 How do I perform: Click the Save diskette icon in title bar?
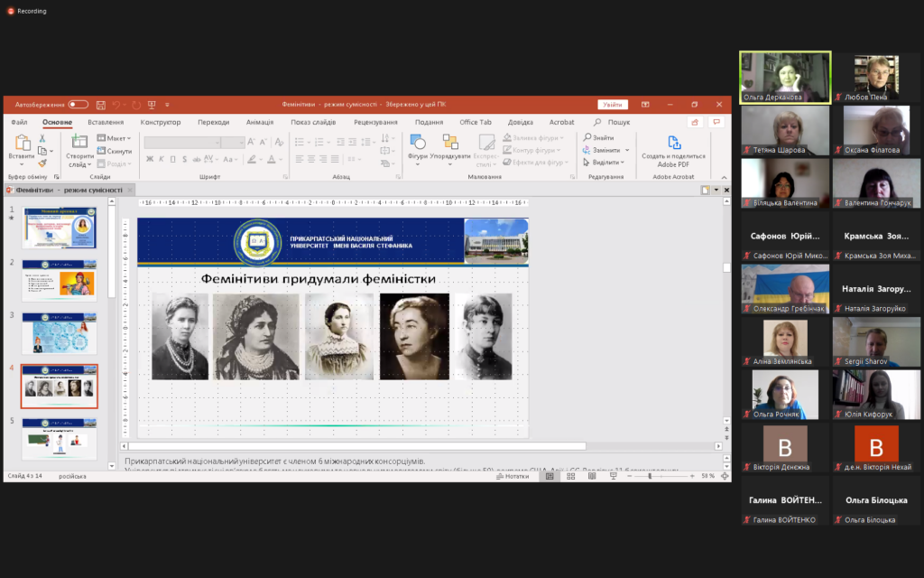[x=101, y=105]
